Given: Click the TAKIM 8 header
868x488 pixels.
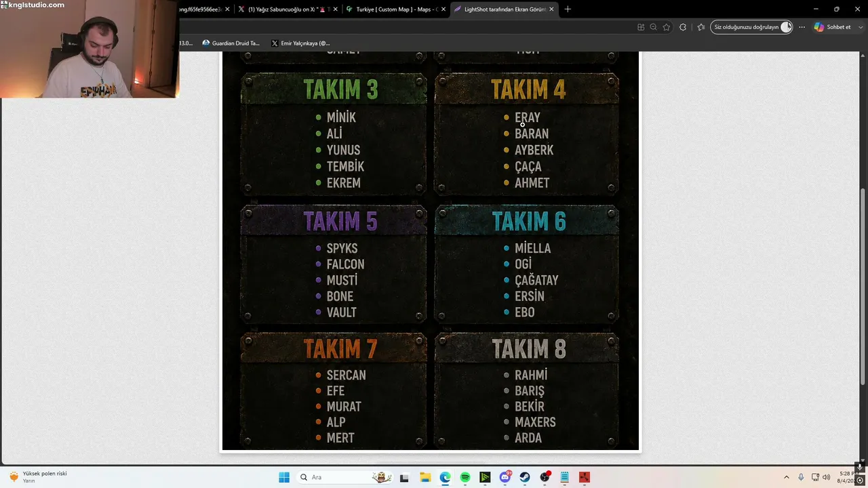Looking at the screenshot, I should click(528, 348).
